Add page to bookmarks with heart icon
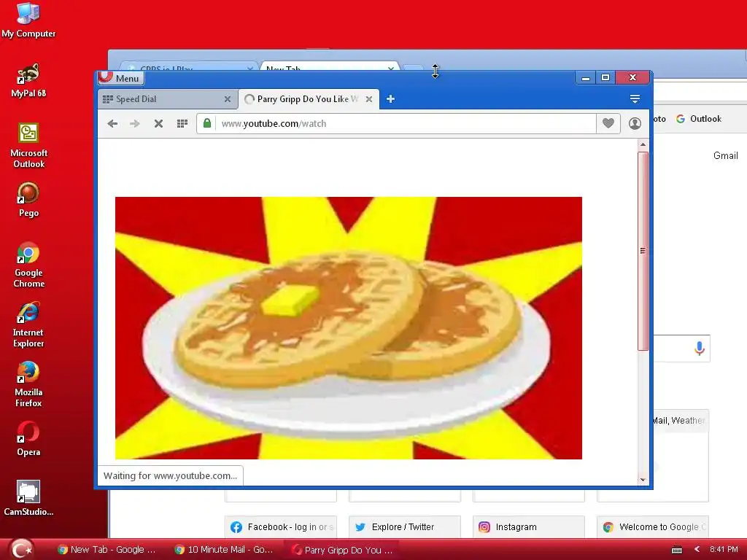Image resolution: width=747 pixels, height=560 pixels. tap(608, 124)
